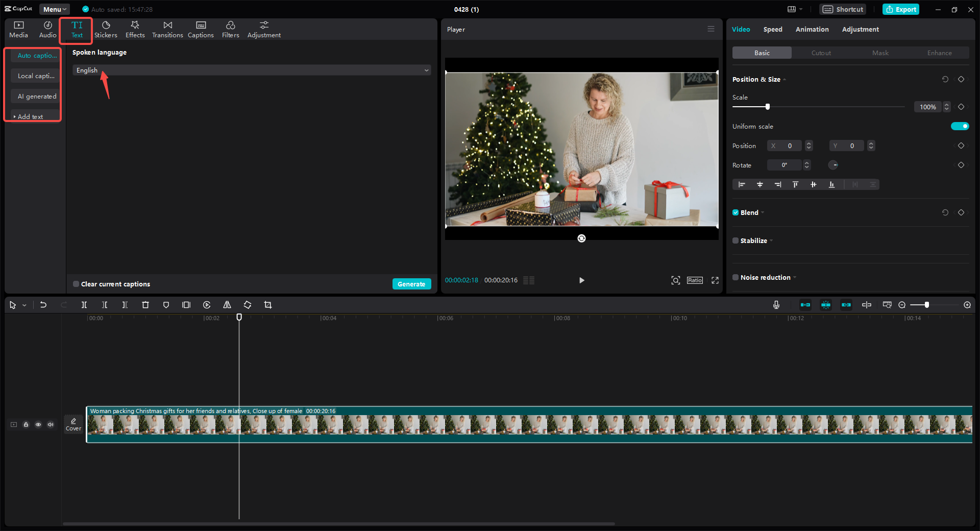Click the Undo icon in the timeline toolbar
The width and height of the screenshot is (980, 531).
(43, 305)
